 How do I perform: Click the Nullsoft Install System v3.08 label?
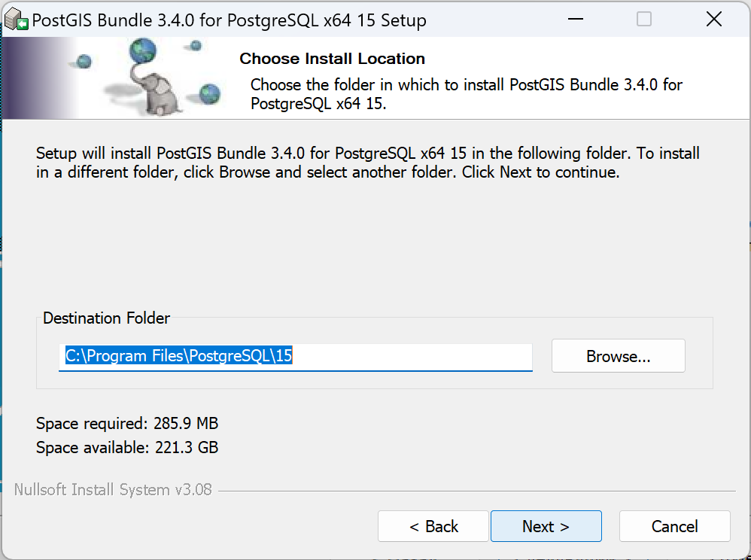[x=113, y=490]
